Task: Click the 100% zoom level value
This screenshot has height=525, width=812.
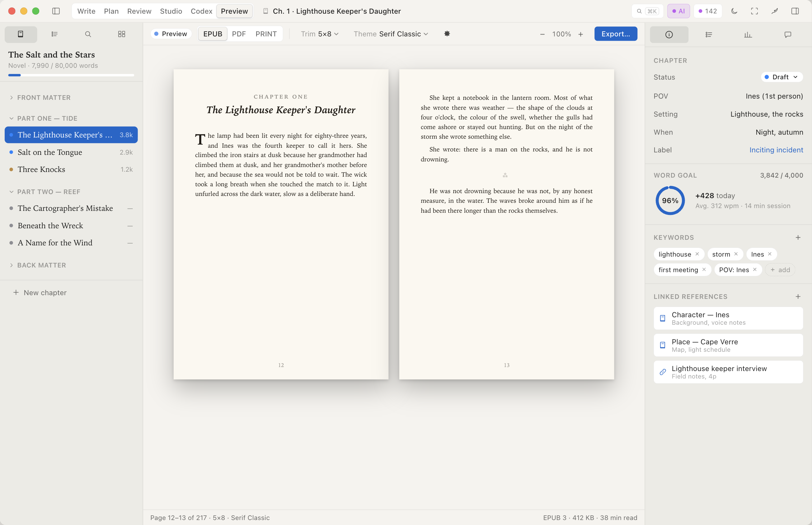Action: pyautogui.click(x=561, y=34)
